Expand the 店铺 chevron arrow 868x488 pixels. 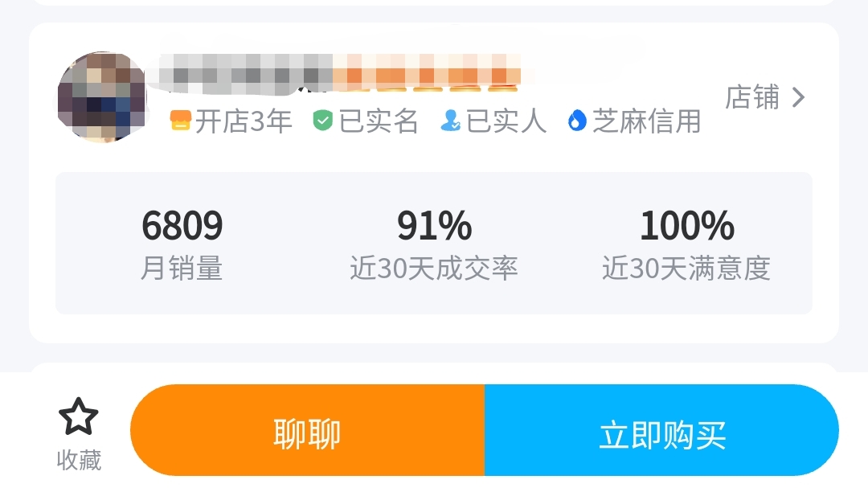pos(798,97)
